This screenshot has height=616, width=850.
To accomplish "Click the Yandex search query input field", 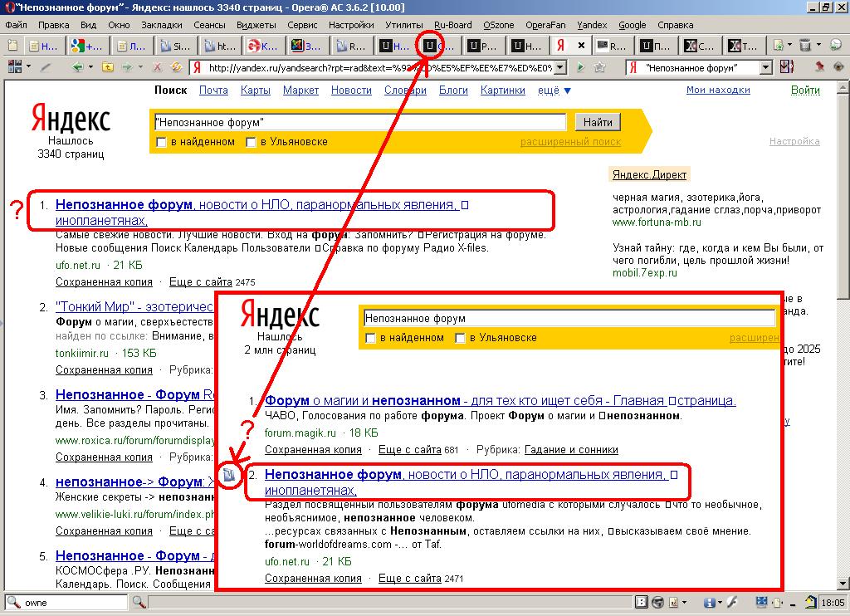I will [x=359, y=122].
